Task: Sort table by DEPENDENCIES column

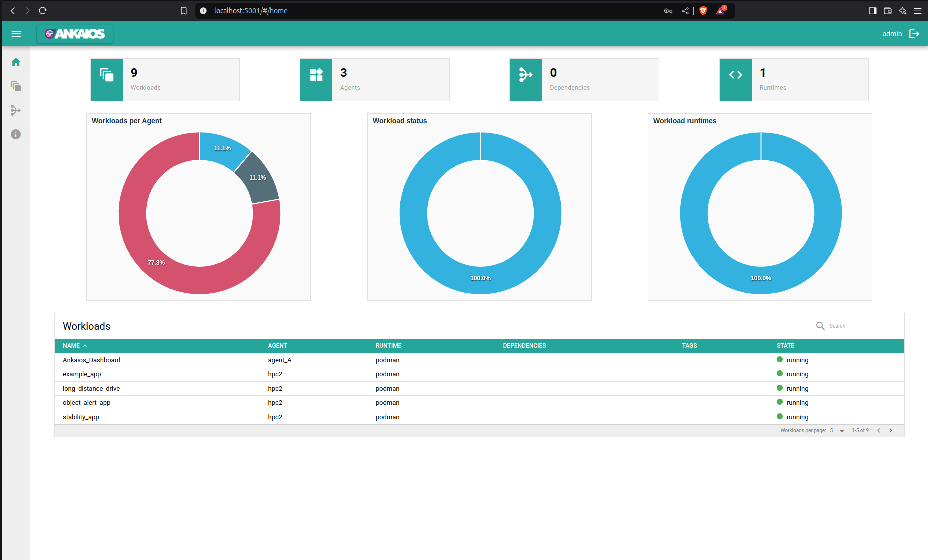Action: [524, 346]
